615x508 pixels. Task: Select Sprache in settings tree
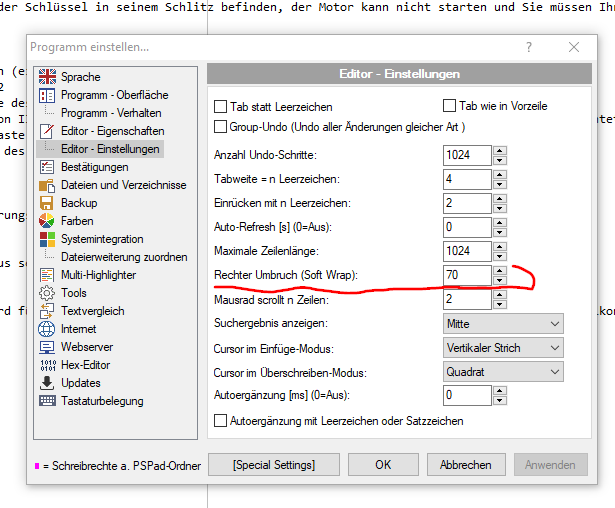(x=81, y=77)
